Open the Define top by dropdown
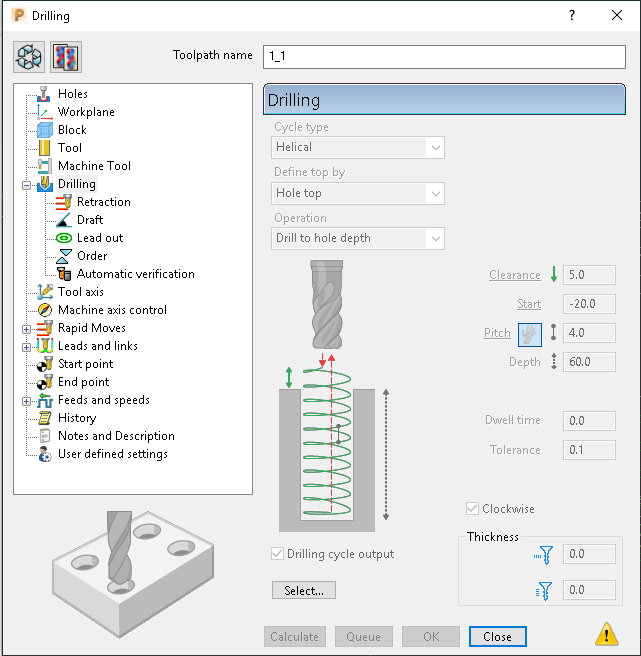Image resolution: width=641 pixels, height=656 pixels. [x=358, y=193]
